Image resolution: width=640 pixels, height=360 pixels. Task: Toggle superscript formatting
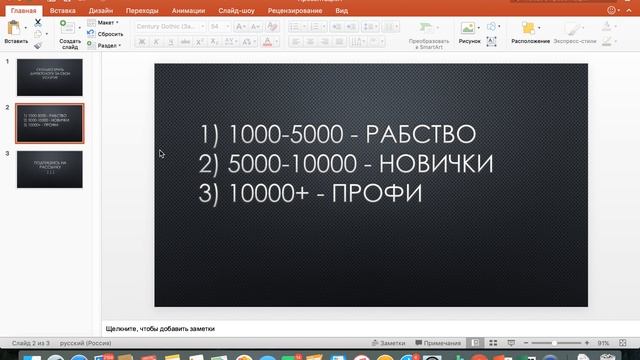coord(200,42)
